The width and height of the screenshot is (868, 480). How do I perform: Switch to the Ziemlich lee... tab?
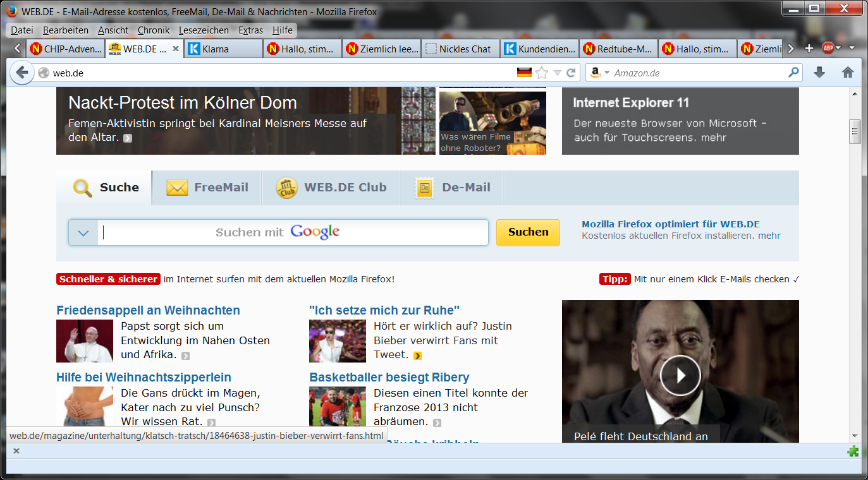(381, 49)
